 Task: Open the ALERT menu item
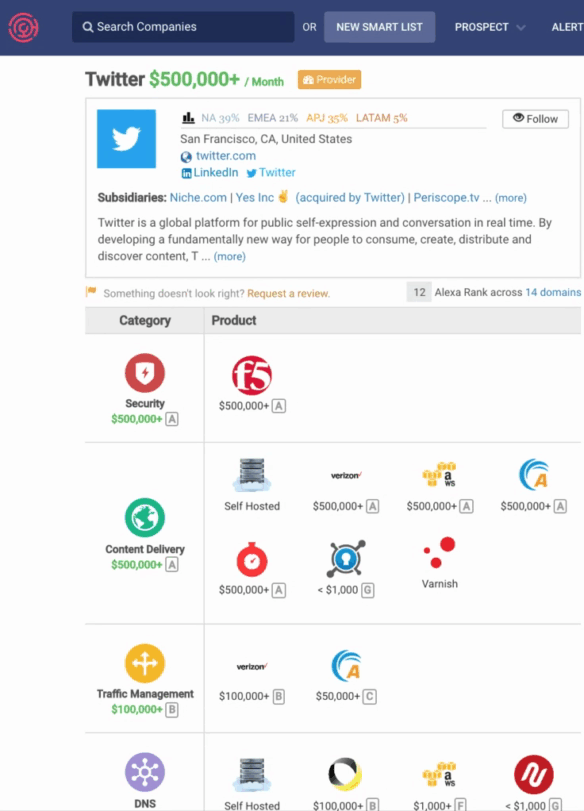(566, 27)
